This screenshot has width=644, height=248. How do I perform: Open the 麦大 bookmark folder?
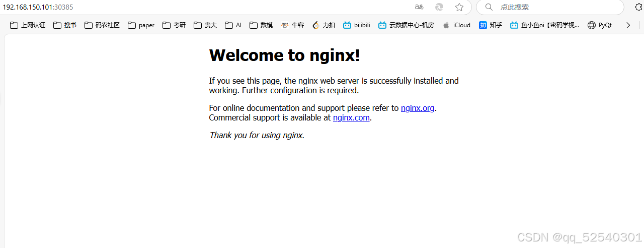click(x=205, y=25)
